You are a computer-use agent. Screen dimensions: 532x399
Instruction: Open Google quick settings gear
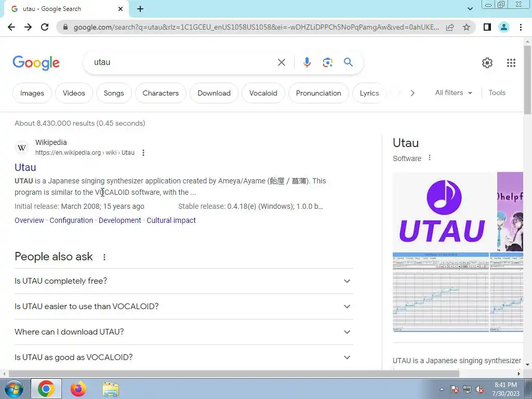point(487,63)
